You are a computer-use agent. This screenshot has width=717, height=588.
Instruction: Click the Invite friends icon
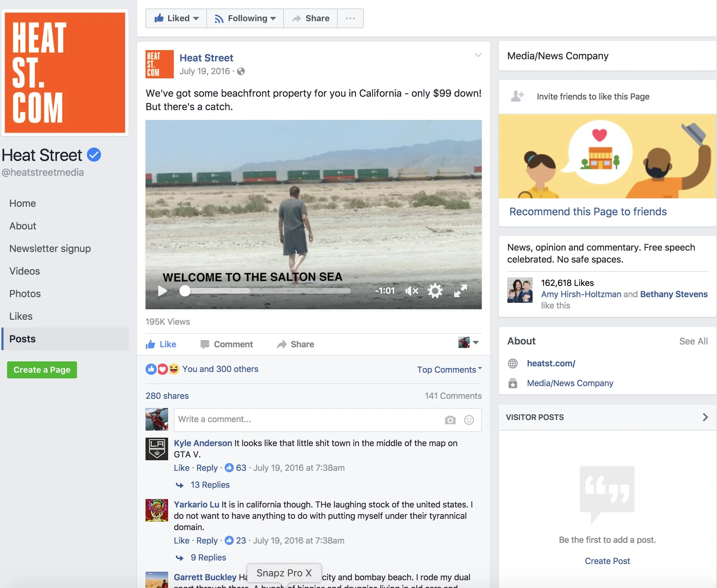pos(517,96)
